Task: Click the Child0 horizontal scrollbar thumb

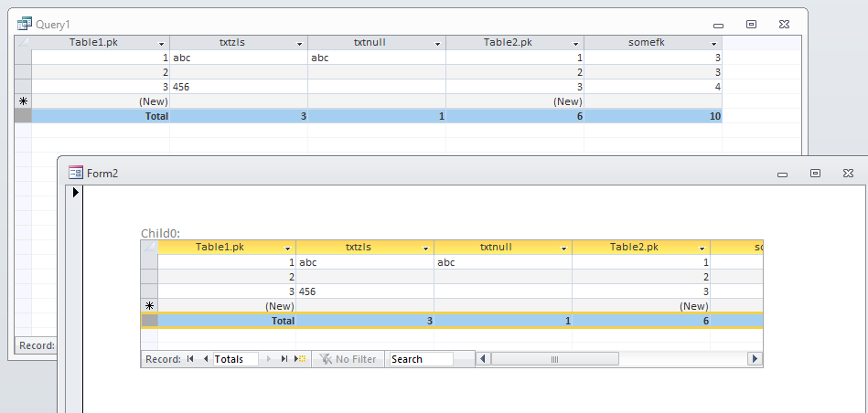Action: (x=554, y=359)
